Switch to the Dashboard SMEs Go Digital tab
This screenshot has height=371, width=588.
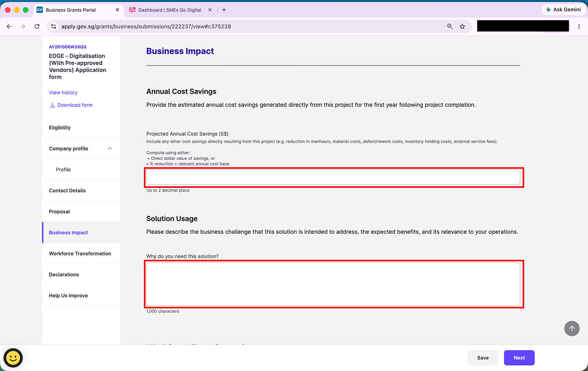click(x=170, y=10)
